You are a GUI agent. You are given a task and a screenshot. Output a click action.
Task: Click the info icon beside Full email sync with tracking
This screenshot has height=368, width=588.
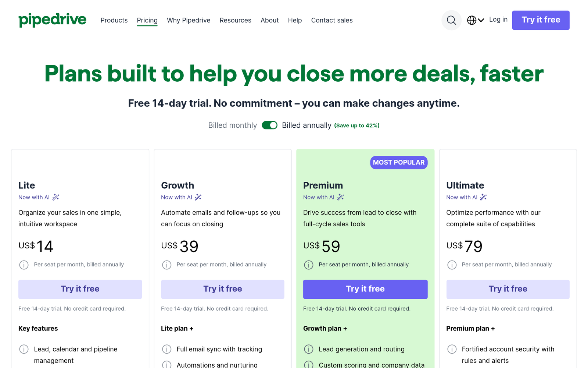[166, 349]
